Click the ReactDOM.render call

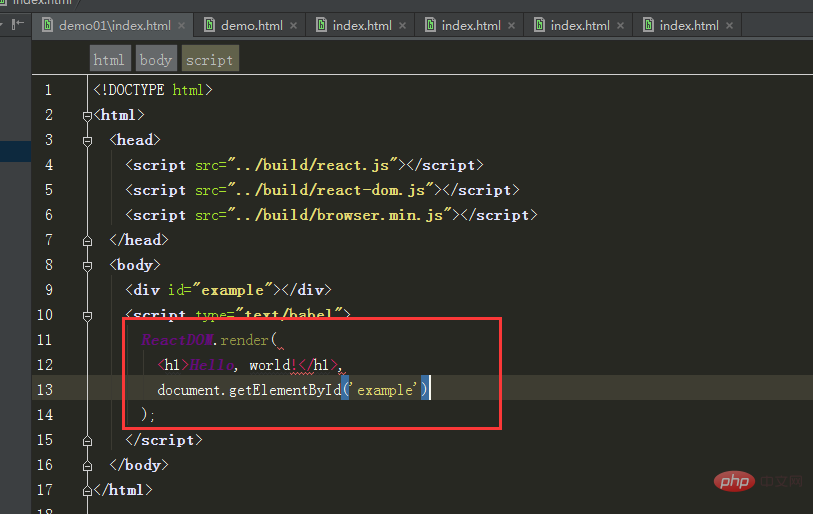pos(210,340)
